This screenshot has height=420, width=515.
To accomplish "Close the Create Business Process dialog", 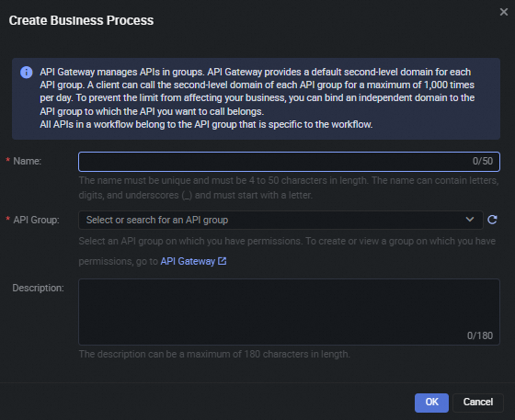I will coord(504,12).
